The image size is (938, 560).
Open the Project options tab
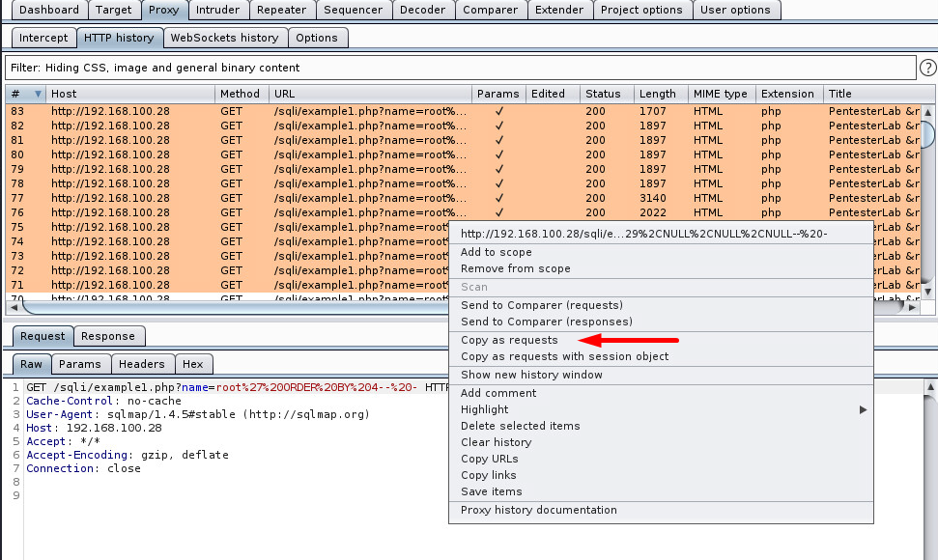tap(641, 10)
